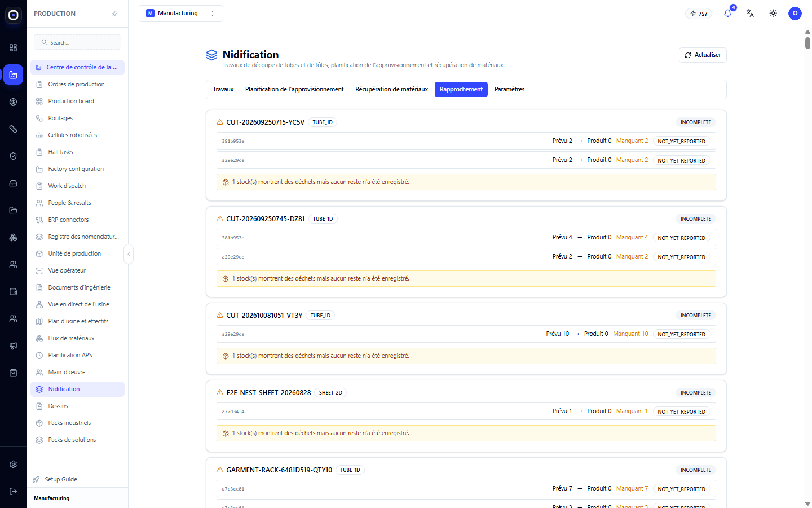
Task: Click the Actualiser refresh button
Action: click(703, 55)
